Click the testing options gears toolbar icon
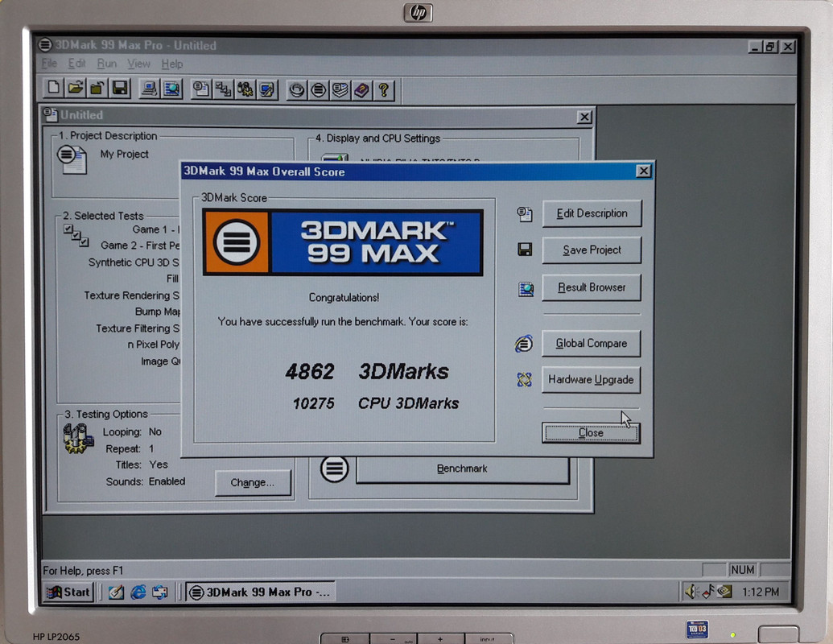The image size is (833, 644). pyautogui.click(x=245, y=89)
